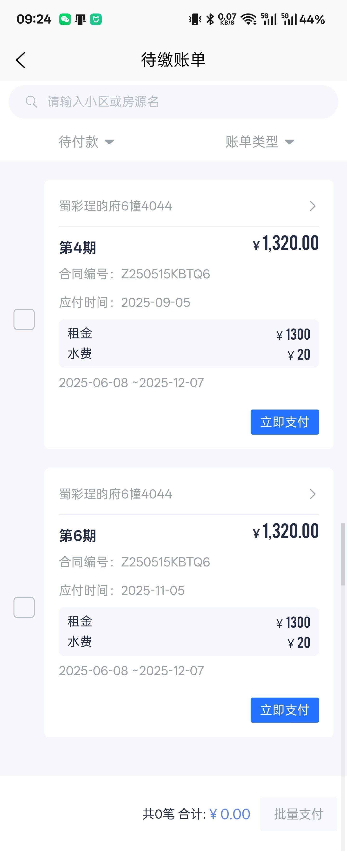Expand second 蜀彩珵昀府6幢4044 chevron
The width and height of the screenshot is (347, 868).
[x=313, y=494]
